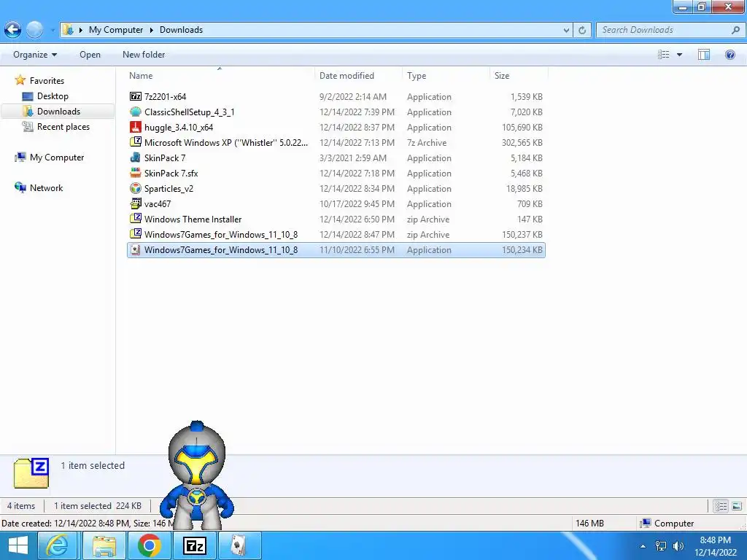Click the magnifier icon in Search Downloads
Viewport: 747px width, 560px height.
coord(735,30)
